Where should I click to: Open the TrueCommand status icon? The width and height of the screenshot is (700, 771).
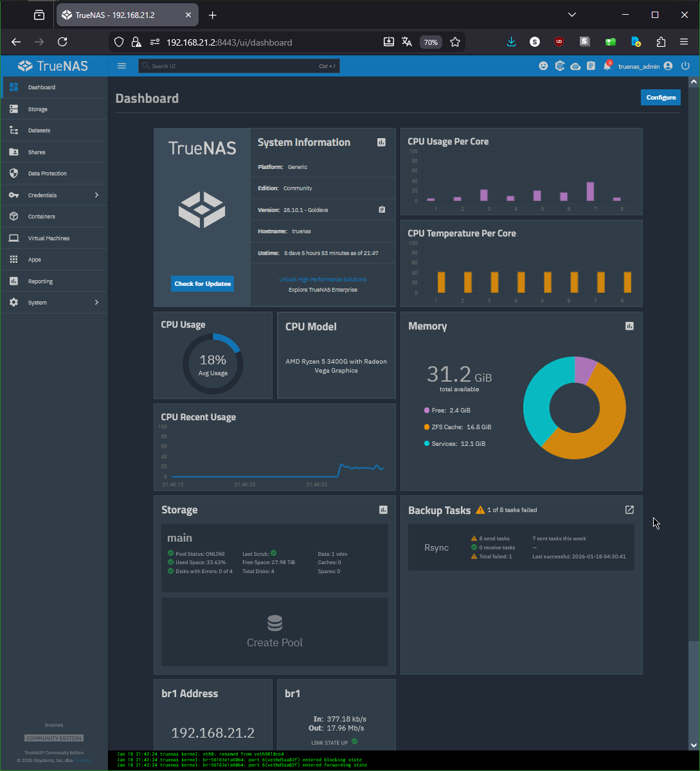click(x=560, y=66)
